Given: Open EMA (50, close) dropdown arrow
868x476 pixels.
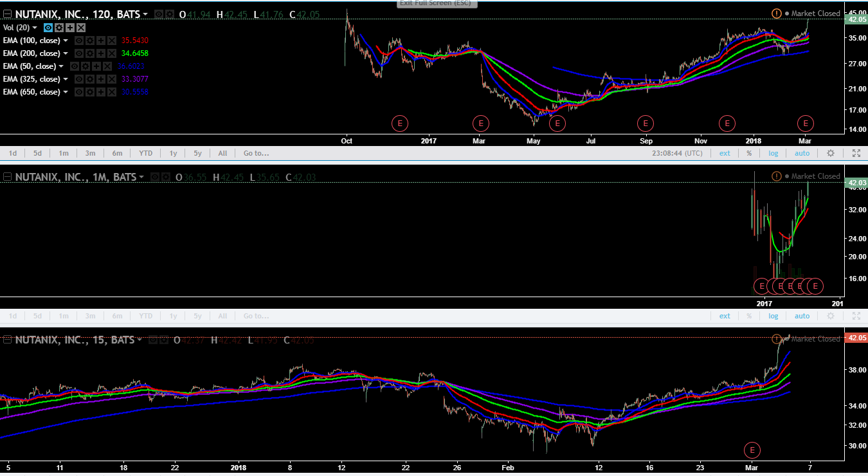Looking at the screenshot, I should point(61,66).
